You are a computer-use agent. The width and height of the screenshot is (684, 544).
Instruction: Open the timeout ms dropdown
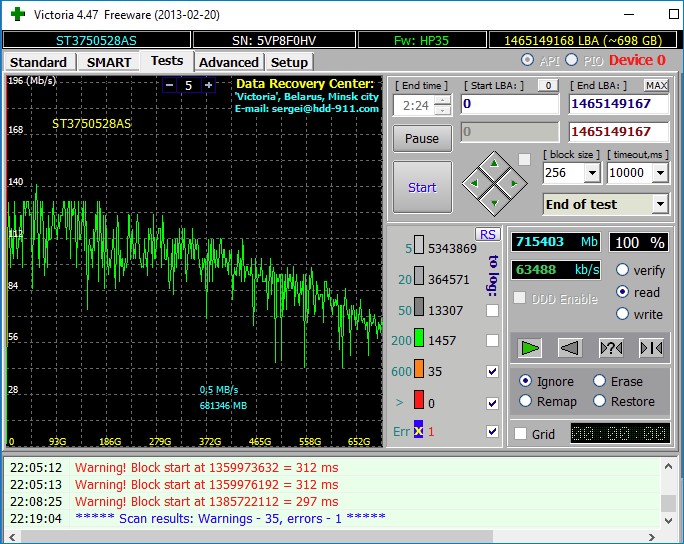(659, 173)
